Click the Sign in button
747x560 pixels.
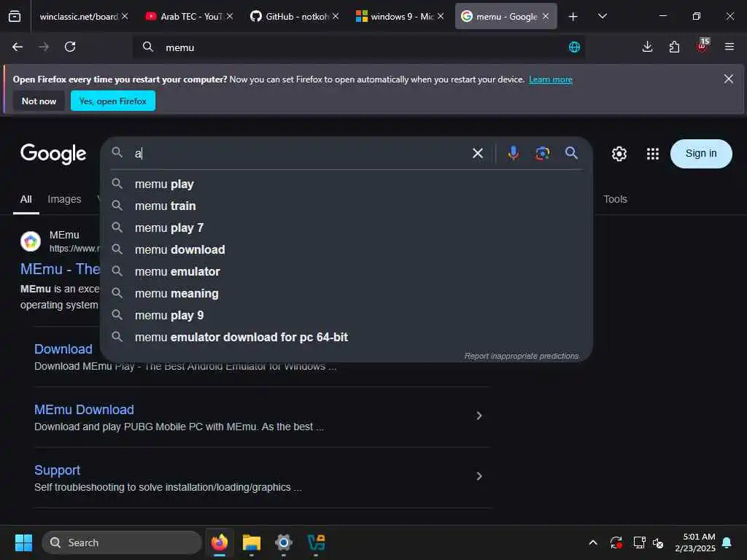pos(701,153)
